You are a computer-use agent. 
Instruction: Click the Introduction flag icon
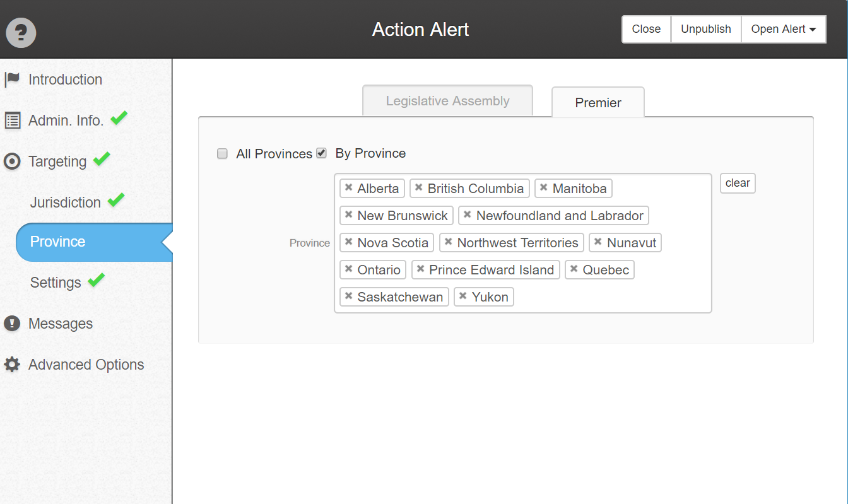(12, 79)
